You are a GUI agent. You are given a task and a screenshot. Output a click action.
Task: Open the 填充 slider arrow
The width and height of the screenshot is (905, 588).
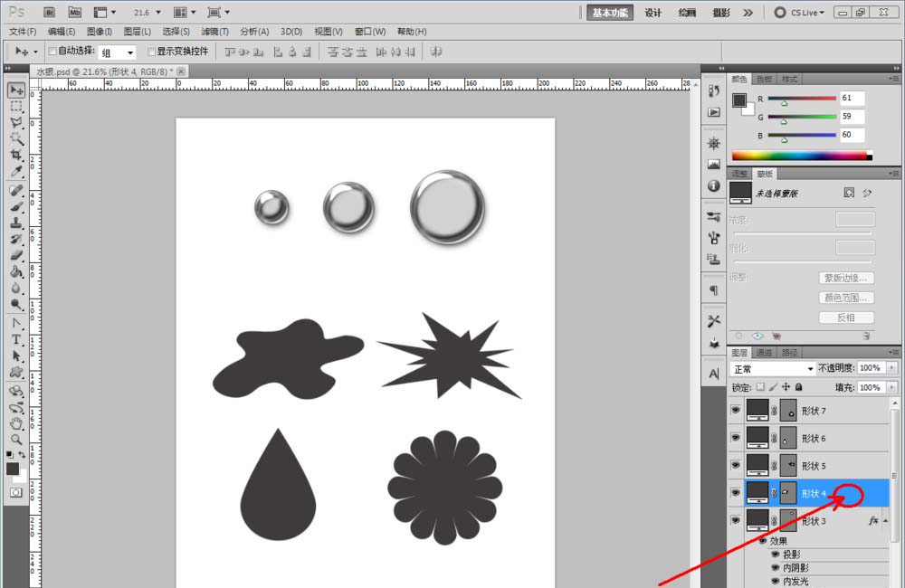(892, 387)
